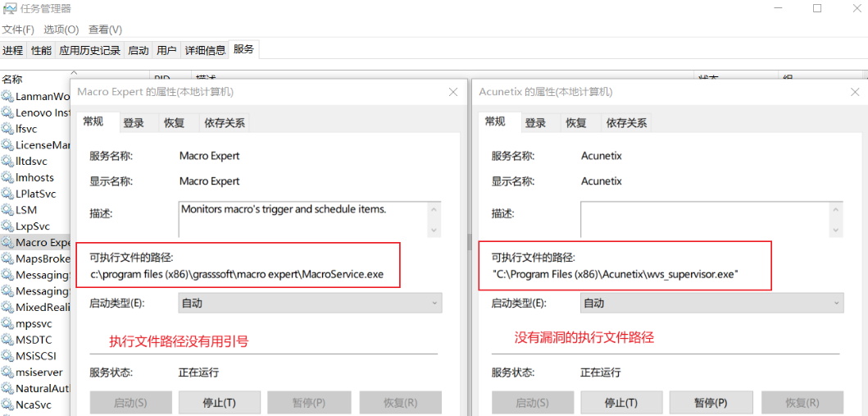Viewport: 868px width, 416px height.
Task: Click gear icon beside Lenovo Inst service
Action: click(x=7, y=112)
